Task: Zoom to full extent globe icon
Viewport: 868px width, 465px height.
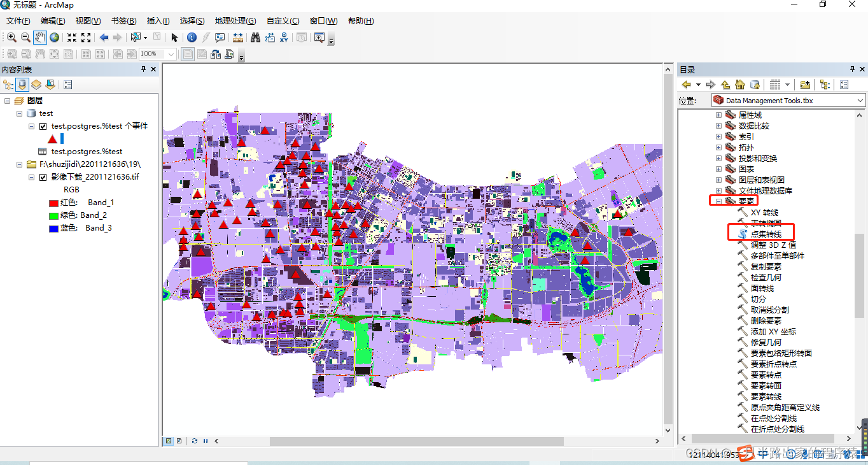Action: [x=55, y=38]
